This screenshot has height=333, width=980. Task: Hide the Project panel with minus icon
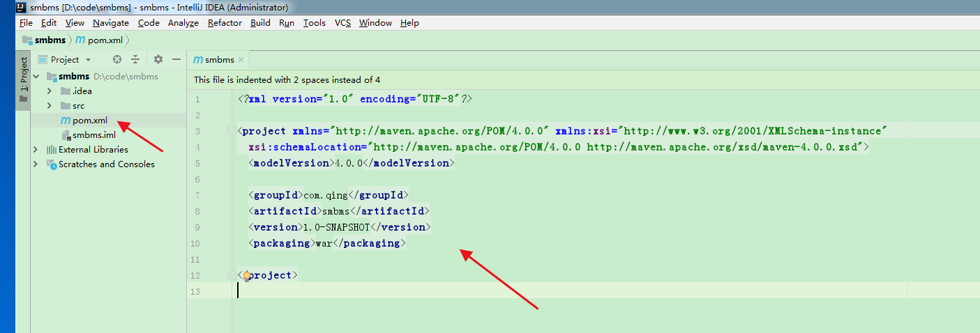coord(176,60)
